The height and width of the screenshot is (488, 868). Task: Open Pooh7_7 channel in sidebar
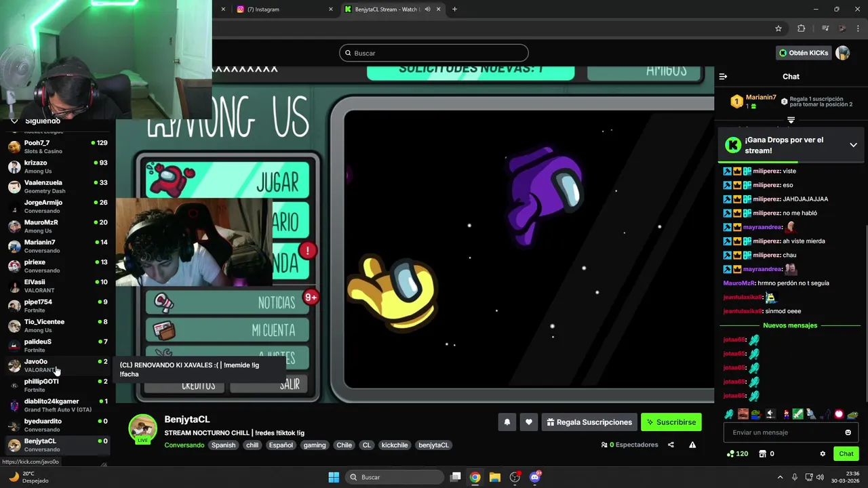point(58,146)
